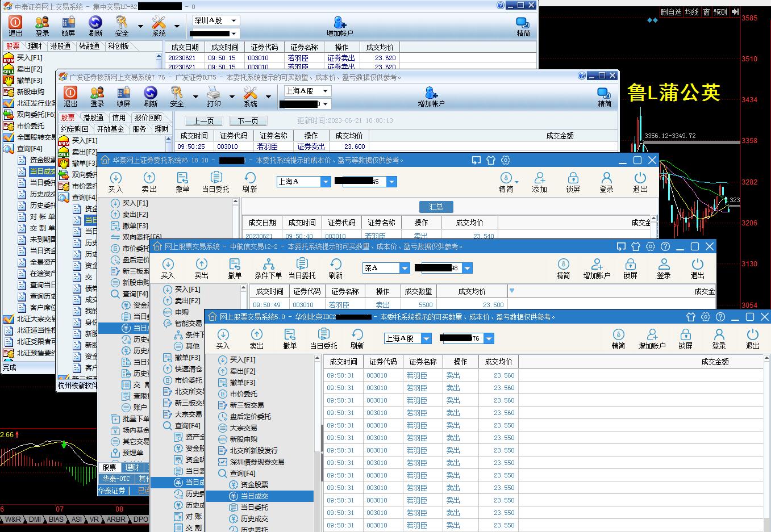Click 下一页 button in 广发证券 window
Screen dimensions: 771x532
[x=248, y=121]
